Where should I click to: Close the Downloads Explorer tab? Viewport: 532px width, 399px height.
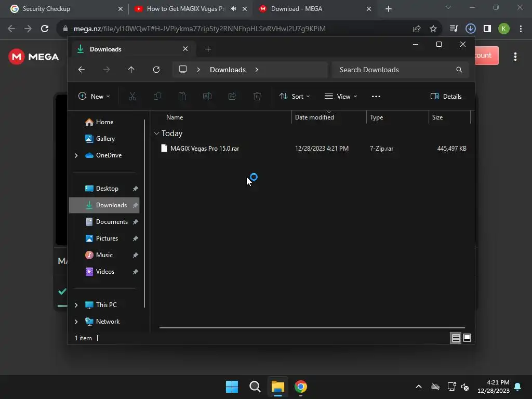point(185,49)
